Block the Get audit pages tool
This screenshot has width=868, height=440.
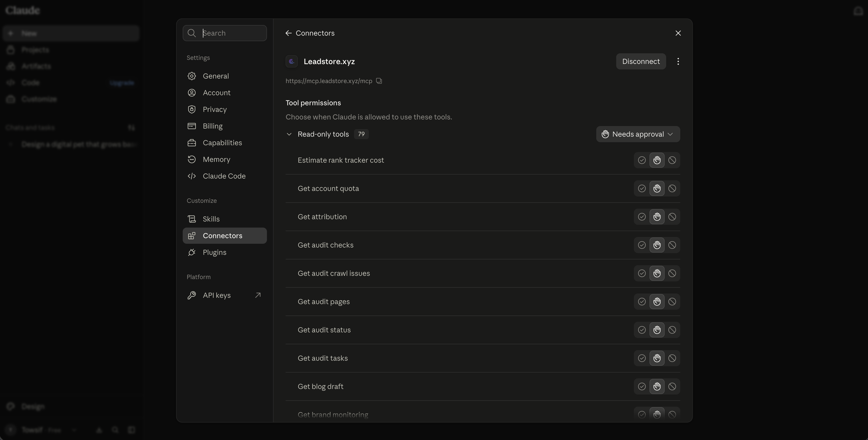(x=672, y=302)
